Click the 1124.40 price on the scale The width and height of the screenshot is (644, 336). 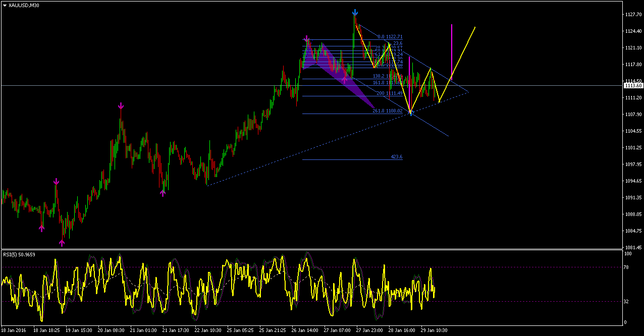(x=633, y=31)
